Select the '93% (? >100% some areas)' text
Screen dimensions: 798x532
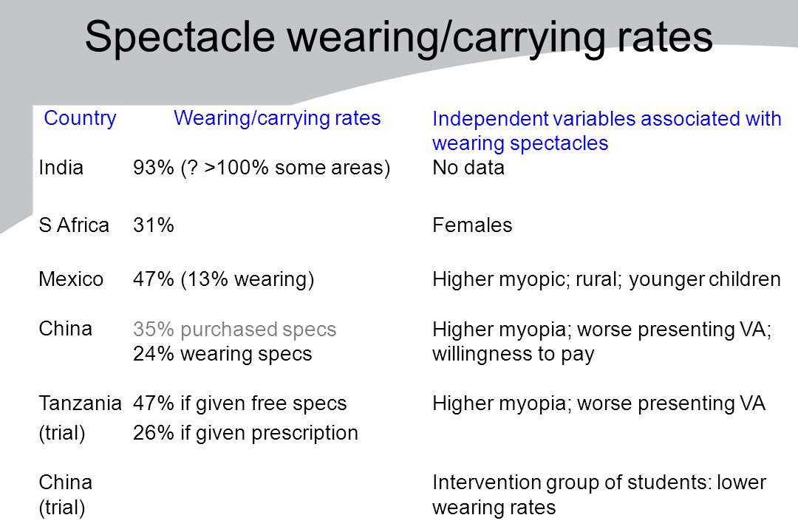point(262,168)
